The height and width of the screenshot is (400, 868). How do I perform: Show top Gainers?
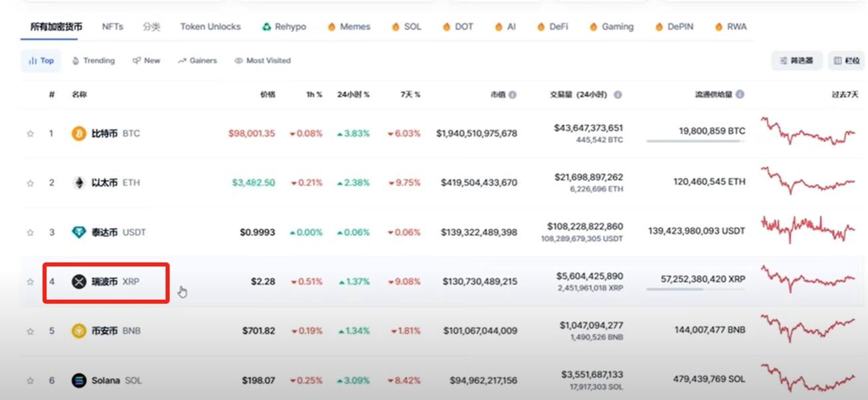pyautogui.click(x=198, y=60)
